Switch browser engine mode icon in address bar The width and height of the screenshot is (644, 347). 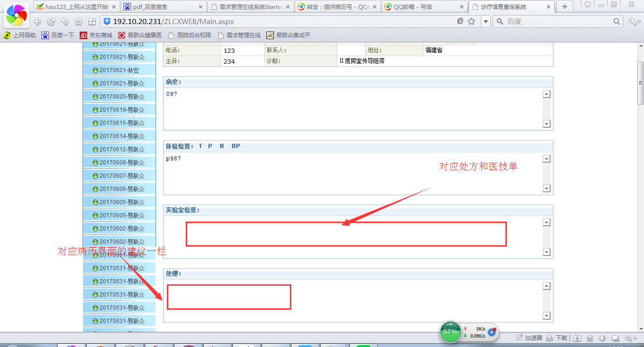pyautogui.click(x=461, y=22)
